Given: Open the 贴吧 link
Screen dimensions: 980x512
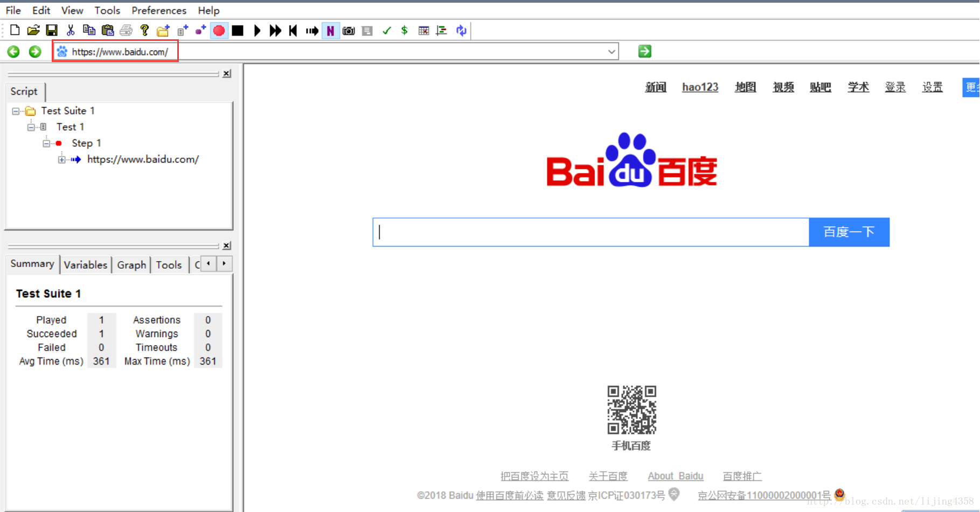Looking at the screenshot, I should click(x=820, y=87).
